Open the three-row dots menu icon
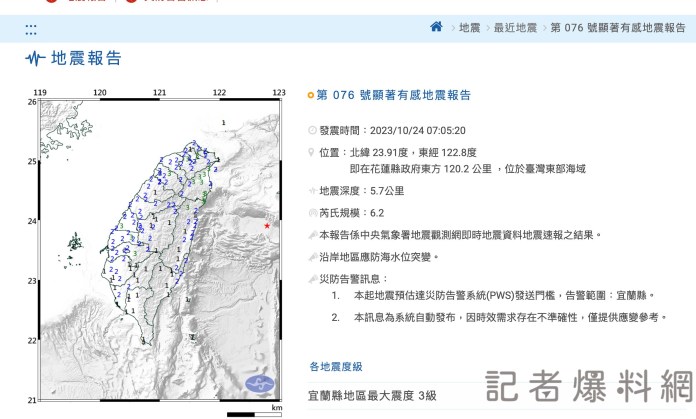696x419 pixels. (31, 29)
